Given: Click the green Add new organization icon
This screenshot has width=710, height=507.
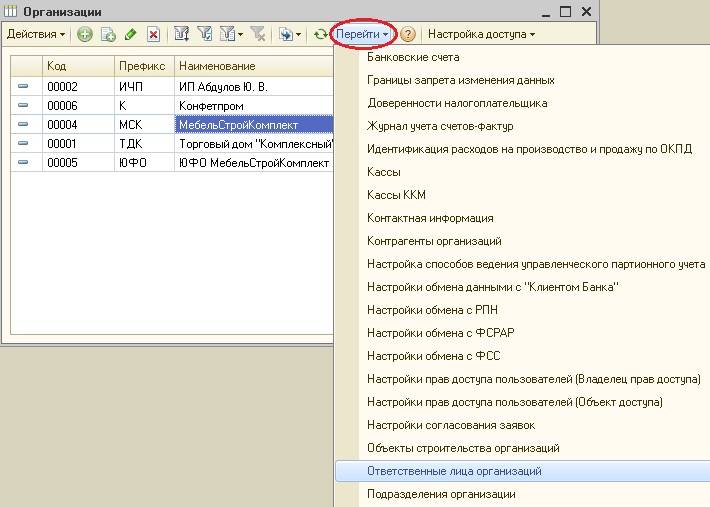Looking at the screenshot, I should 85,34.
